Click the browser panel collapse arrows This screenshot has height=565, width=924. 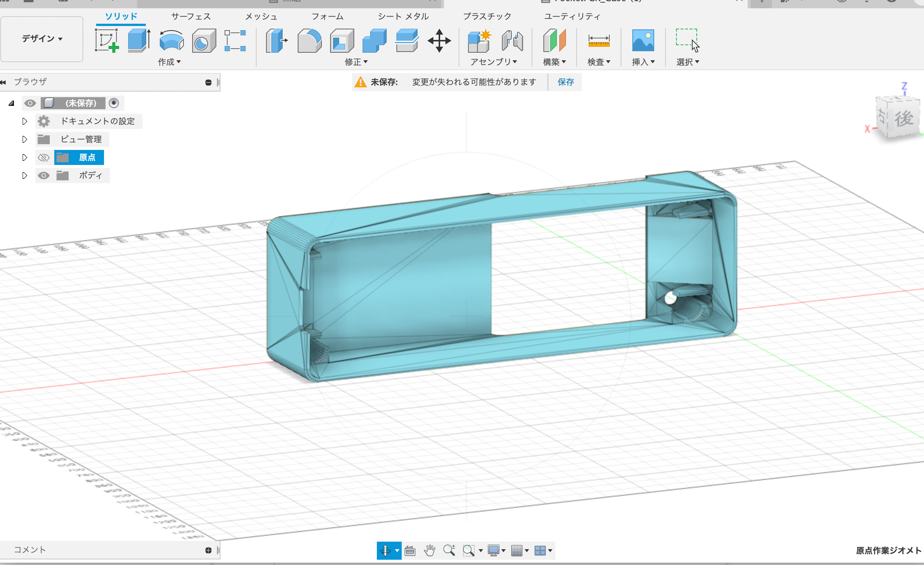click(3, 82)
